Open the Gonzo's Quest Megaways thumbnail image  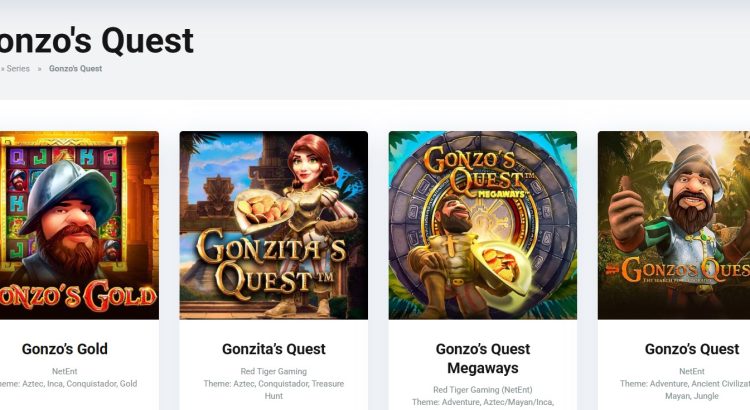point(483,225)
